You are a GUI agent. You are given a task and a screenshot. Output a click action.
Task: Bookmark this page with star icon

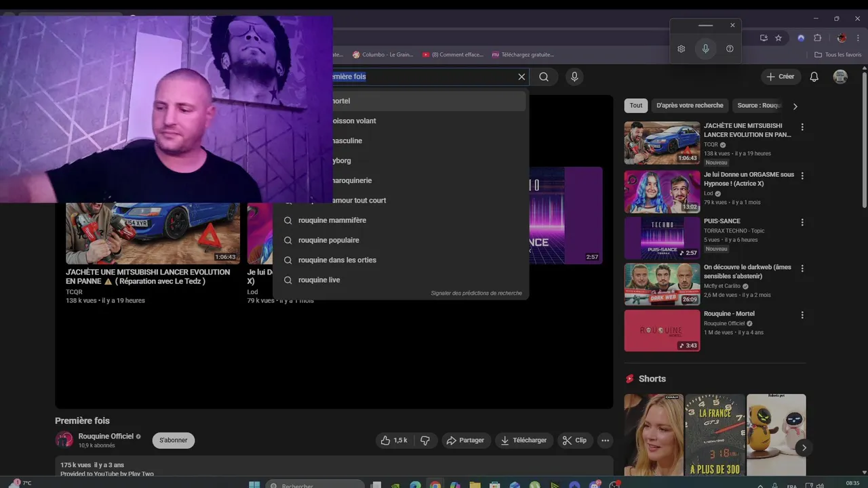[x=778, y=38]
